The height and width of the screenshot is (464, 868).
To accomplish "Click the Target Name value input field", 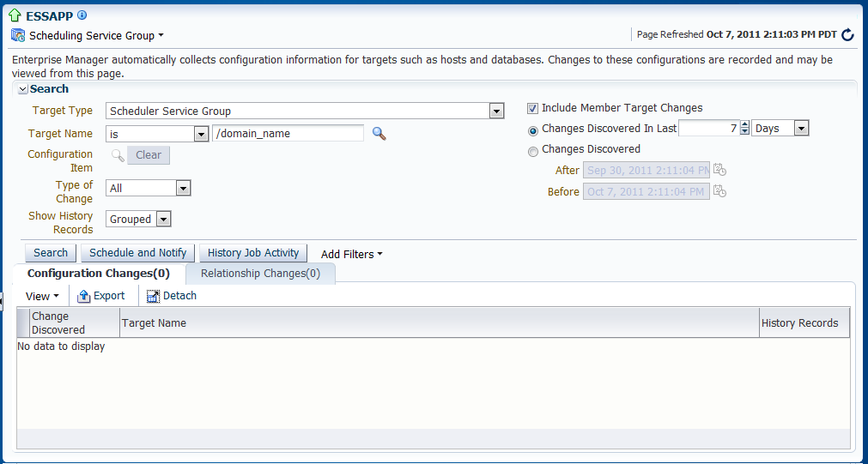I will point(288,133).
